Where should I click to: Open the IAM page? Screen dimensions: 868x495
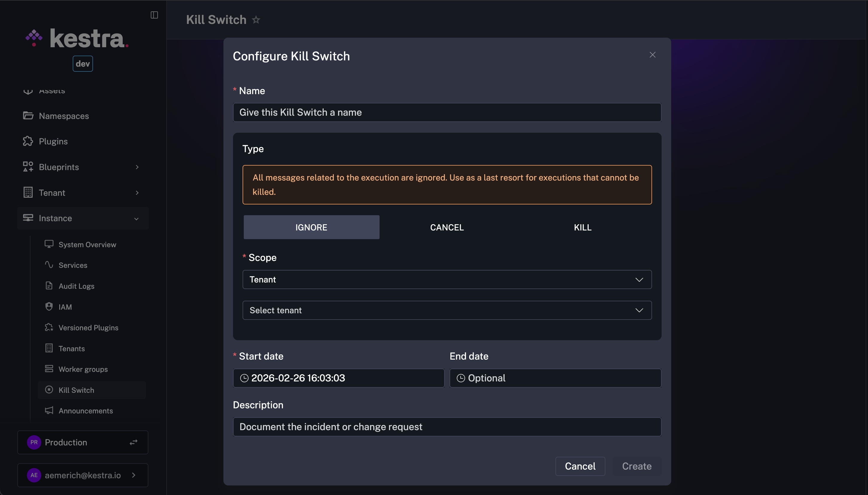click(x=65, y=307)
